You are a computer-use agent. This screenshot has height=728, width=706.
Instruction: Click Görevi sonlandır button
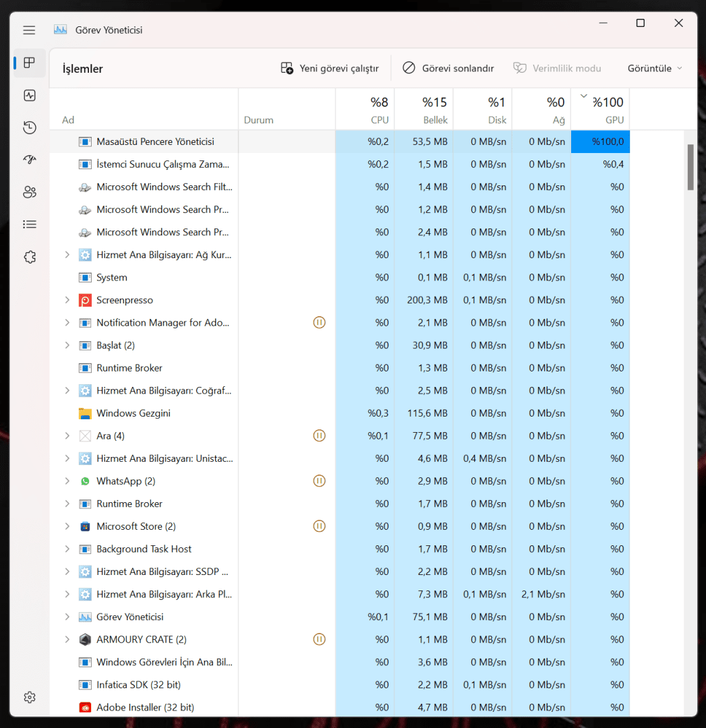tap(448, 68)
